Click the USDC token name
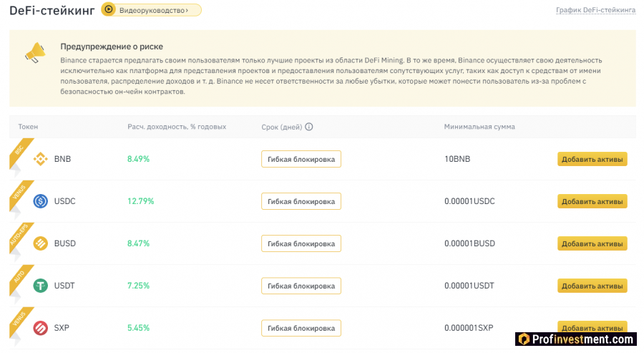644x353 pixels. click(65, 201)
